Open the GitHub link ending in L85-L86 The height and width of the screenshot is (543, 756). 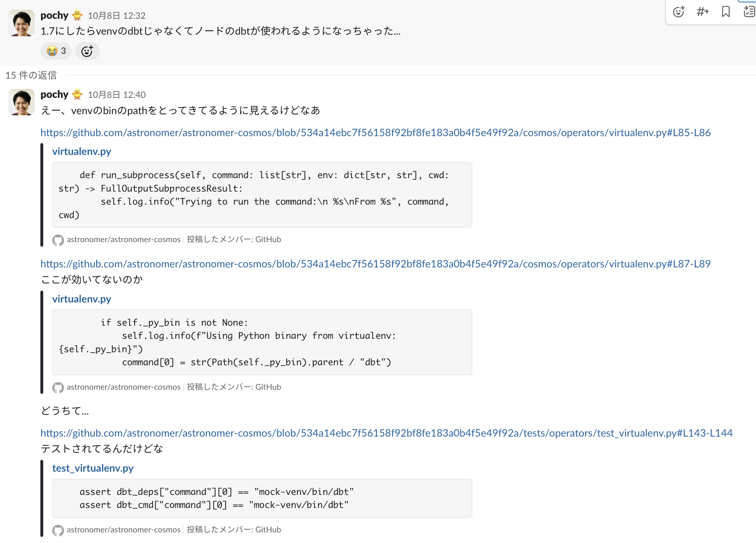tap(375, 132)
